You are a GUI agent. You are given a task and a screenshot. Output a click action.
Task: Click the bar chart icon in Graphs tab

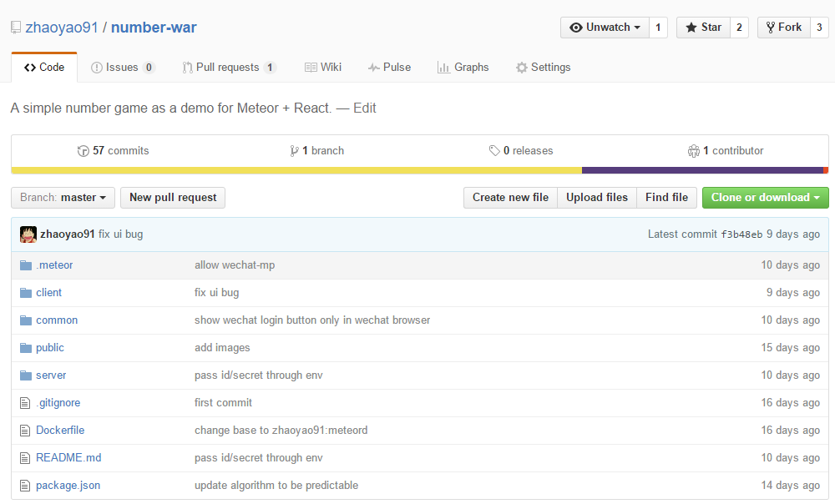point(443,68)
